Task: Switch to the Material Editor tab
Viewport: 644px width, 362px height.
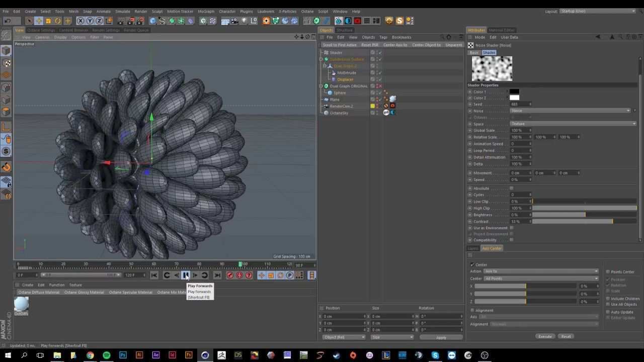Action: point(502,30)
